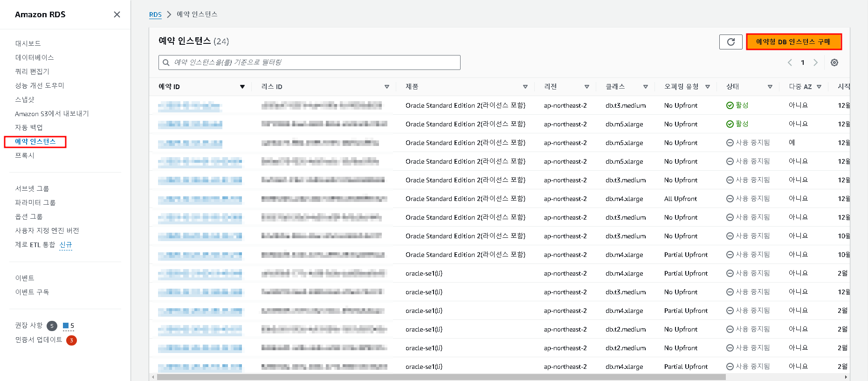Screen dimensions: 868x381
Task: Open 파라미터 그룹 in the sidebar
Action: (x=35, y=202)
